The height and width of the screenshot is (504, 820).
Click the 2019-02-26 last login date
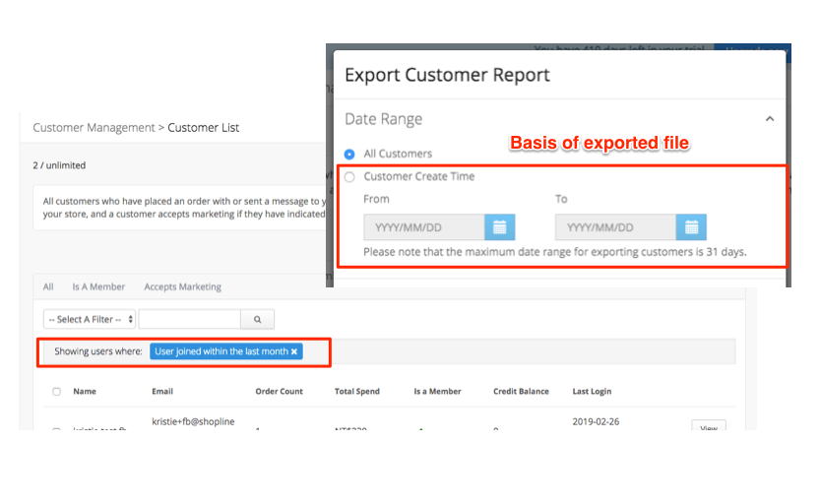[x=596, y=421]
